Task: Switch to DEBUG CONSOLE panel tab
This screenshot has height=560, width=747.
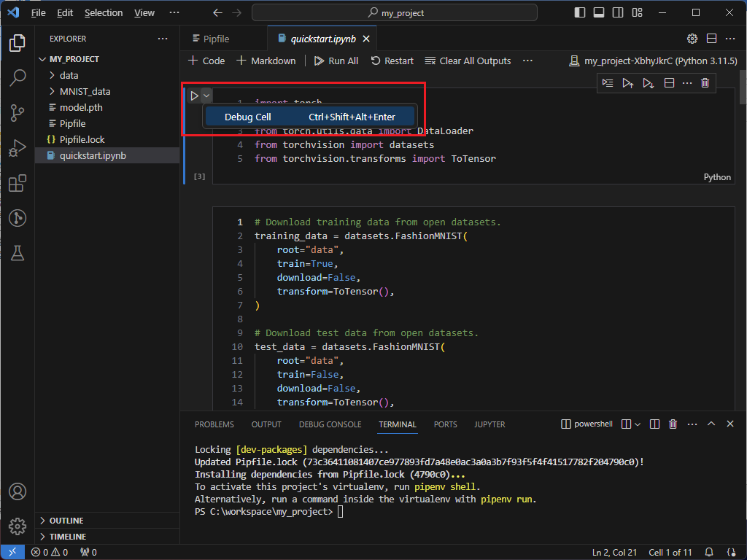Action: [x=330, y=424]
